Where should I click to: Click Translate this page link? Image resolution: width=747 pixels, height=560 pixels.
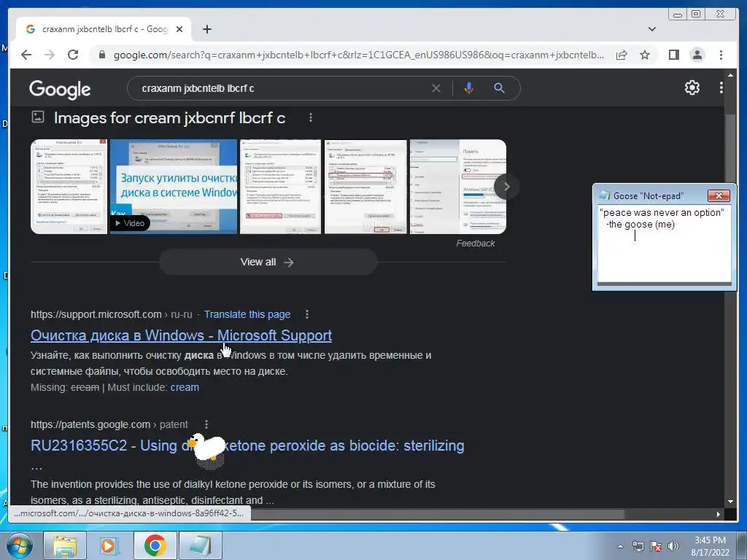tap(247, 314)
